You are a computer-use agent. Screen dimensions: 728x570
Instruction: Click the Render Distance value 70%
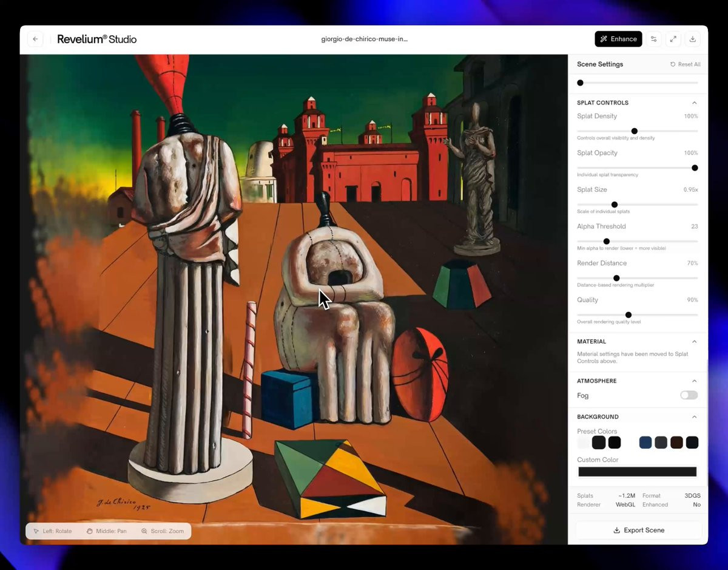click(x=692, y=263)
